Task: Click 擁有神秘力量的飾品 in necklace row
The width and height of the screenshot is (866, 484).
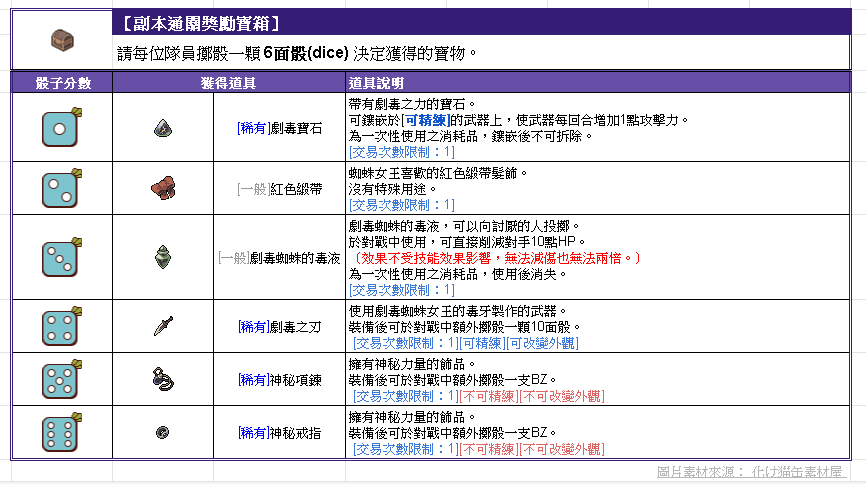Action: [x=412, y=364]
